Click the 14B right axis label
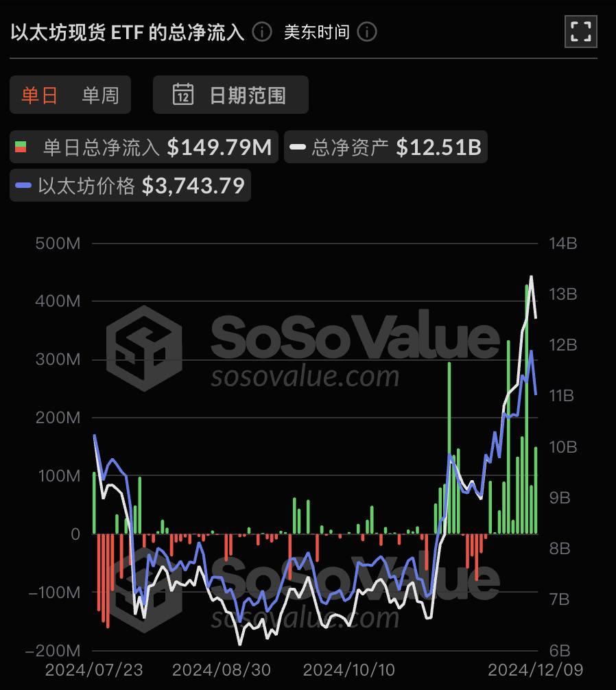Image resolution: width=616 pixels, height=690 pixels. [562, 243]
